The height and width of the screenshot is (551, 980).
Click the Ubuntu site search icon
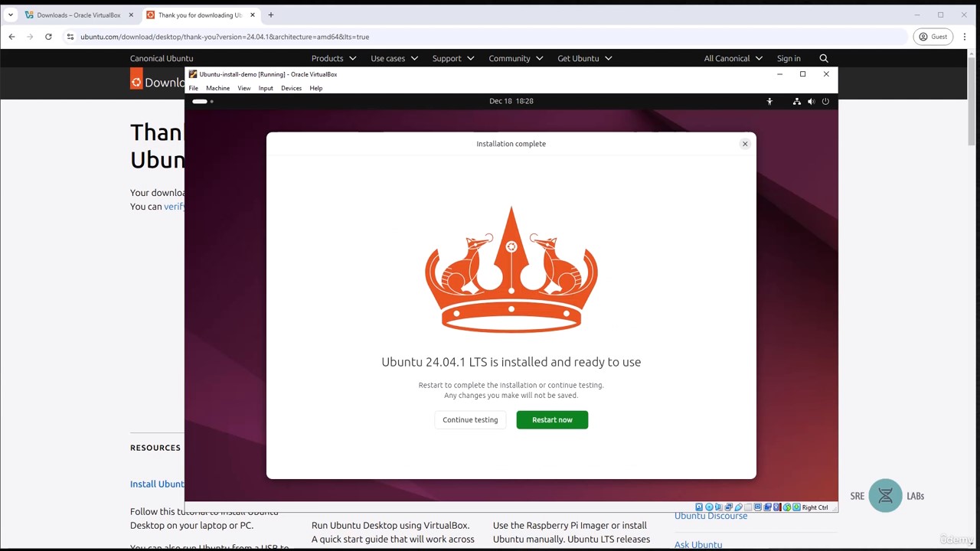click(824, 58)
